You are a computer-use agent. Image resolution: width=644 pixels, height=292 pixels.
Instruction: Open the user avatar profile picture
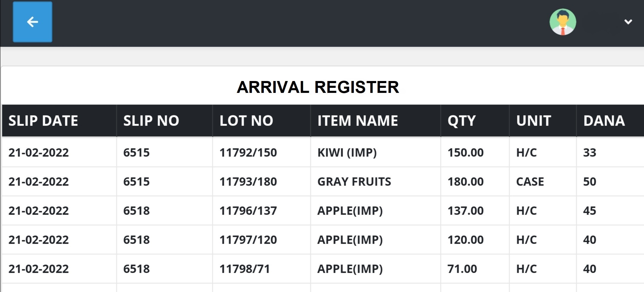[563, 22]
